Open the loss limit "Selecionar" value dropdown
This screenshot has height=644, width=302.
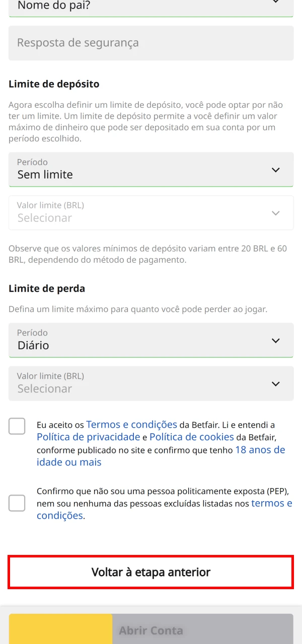tap(151, 383)
